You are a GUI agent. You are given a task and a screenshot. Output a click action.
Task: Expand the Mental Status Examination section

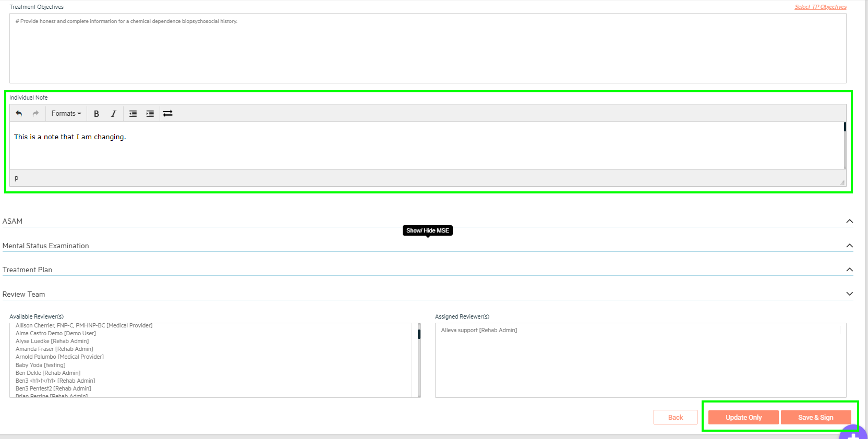tap(849, 246)
